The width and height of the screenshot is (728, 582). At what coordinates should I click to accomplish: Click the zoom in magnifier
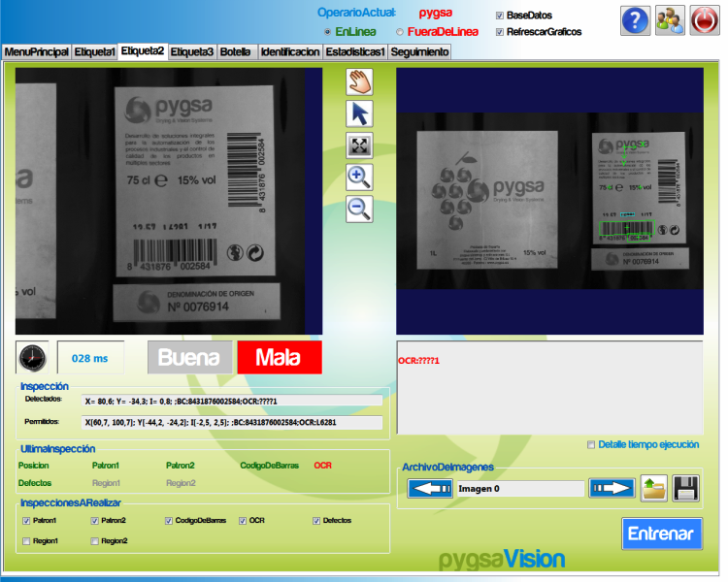coord(359,178)
